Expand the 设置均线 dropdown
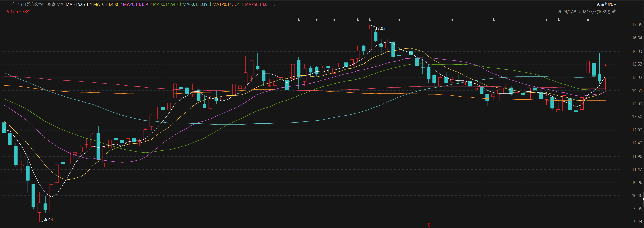This screenshot has height=228, width=644. tap(606, 4)
